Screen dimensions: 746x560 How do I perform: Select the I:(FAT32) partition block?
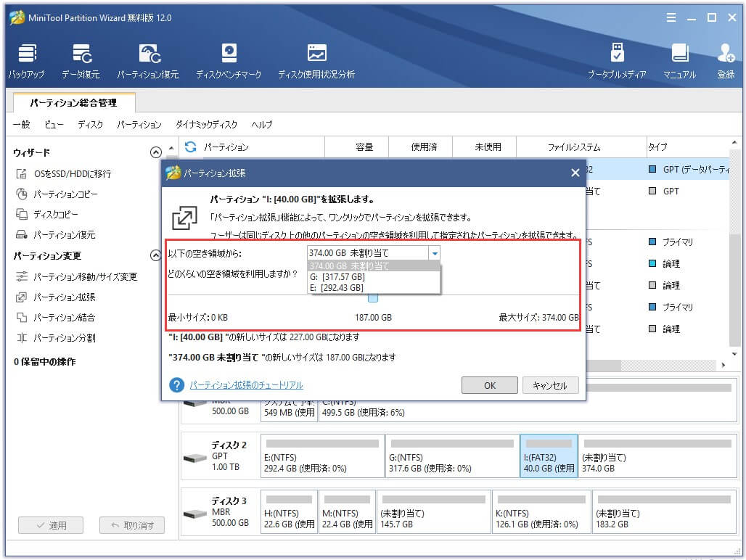549,456
